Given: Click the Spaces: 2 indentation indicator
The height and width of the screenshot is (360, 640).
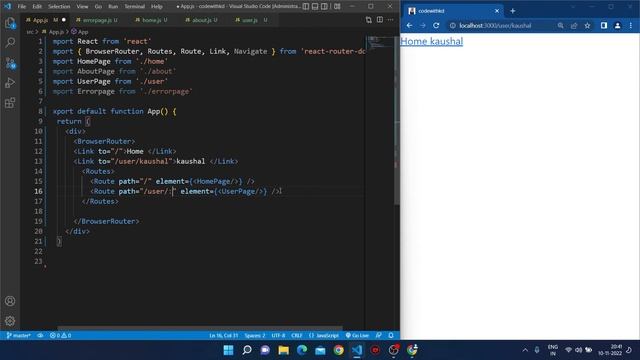Looking at the screenshot, I should coord(255,336).
